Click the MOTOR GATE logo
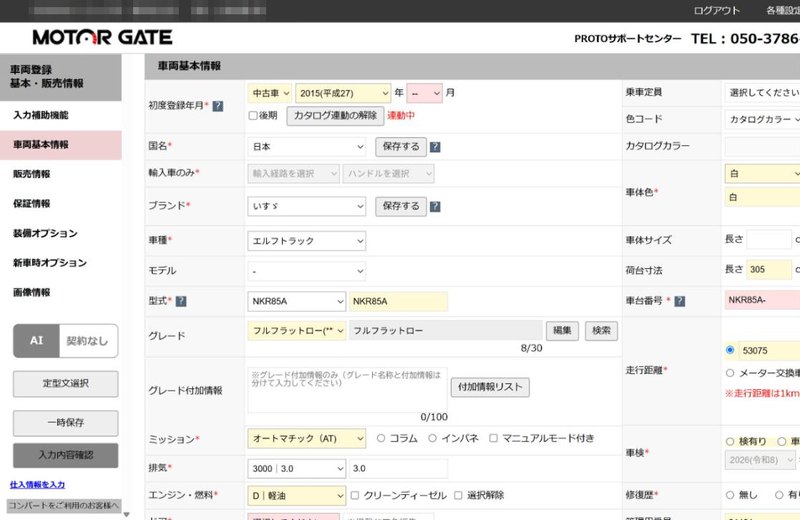 pos(103,37)
